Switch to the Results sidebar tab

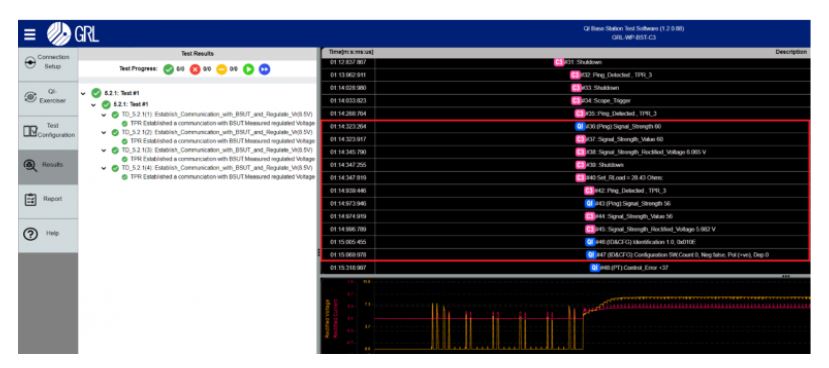tap(48, 165)
